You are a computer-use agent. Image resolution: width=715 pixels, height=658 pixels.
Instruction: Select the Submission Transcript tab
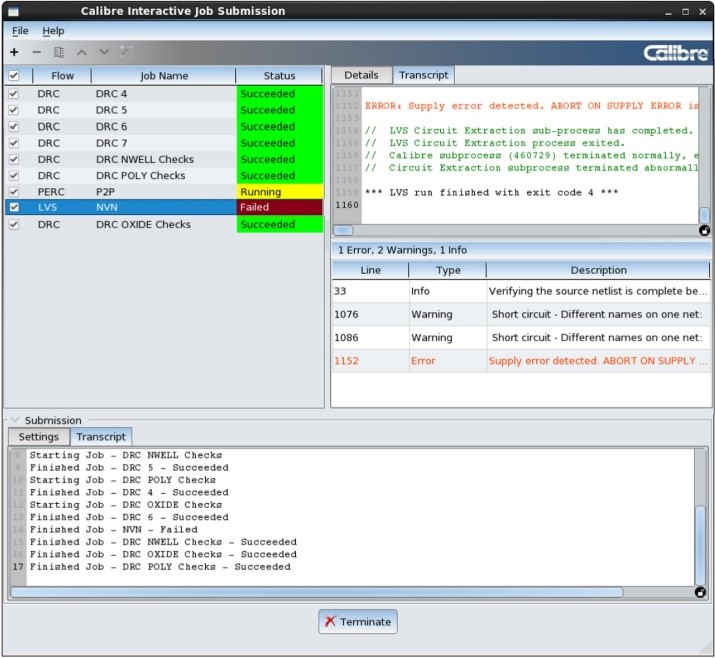(x=101, y=437)
